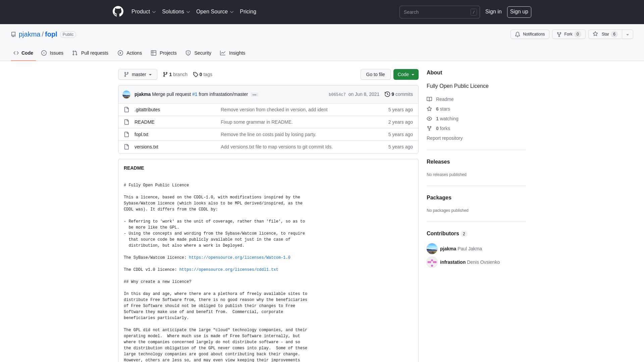The width and height of the screenshot is (644, 362).
Task: Click Go to file button
Action: point(375,74)
